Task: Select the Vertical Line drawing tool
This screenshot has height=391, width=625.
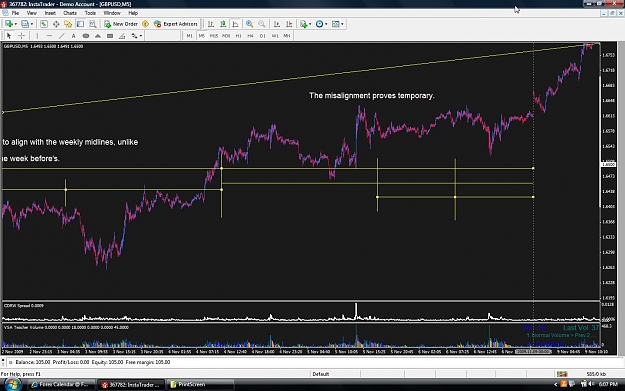Action: 37,36
